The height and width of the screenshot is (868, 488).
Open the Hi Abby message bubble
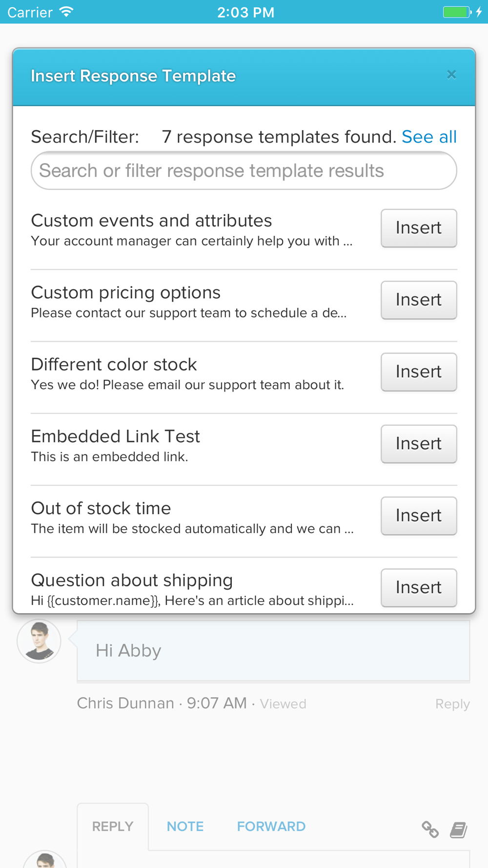[273, 651]
